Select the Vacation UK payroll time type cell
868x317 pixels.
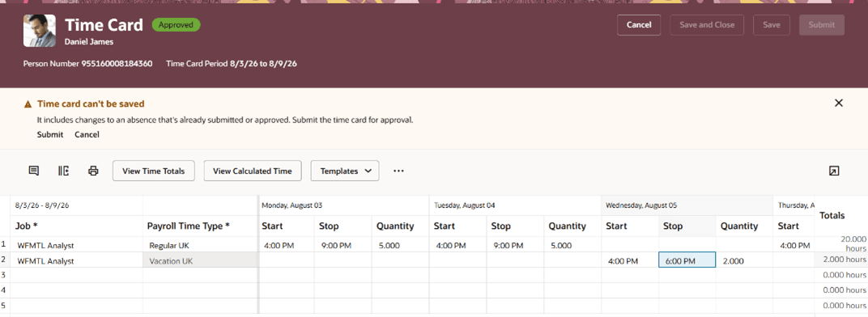tap(200, 260)
